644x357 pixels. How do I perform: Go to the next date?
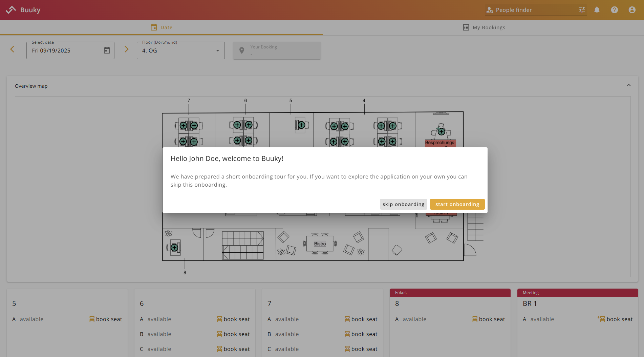point(126,49)
